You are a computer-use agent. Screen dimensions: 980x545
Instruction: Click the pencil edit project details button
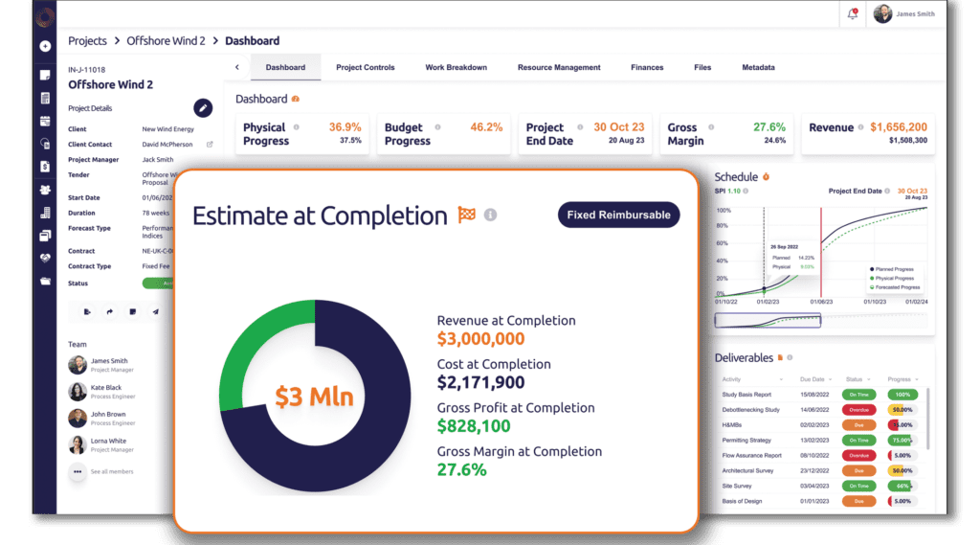pyautogui.click(x=203, y=108)
